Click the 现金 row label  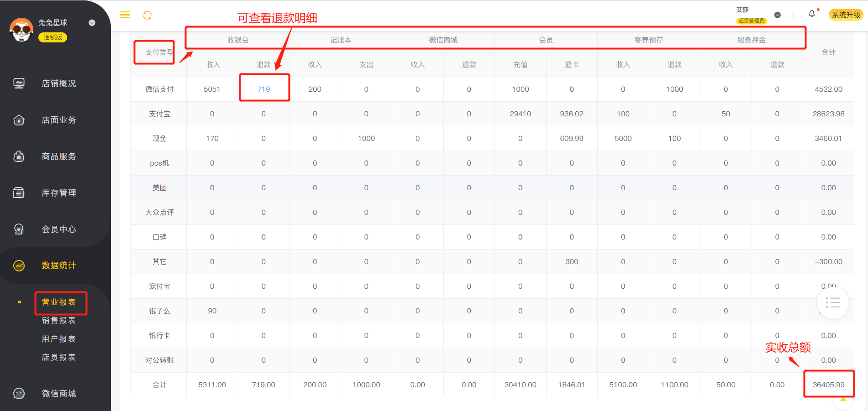point(159,138)
